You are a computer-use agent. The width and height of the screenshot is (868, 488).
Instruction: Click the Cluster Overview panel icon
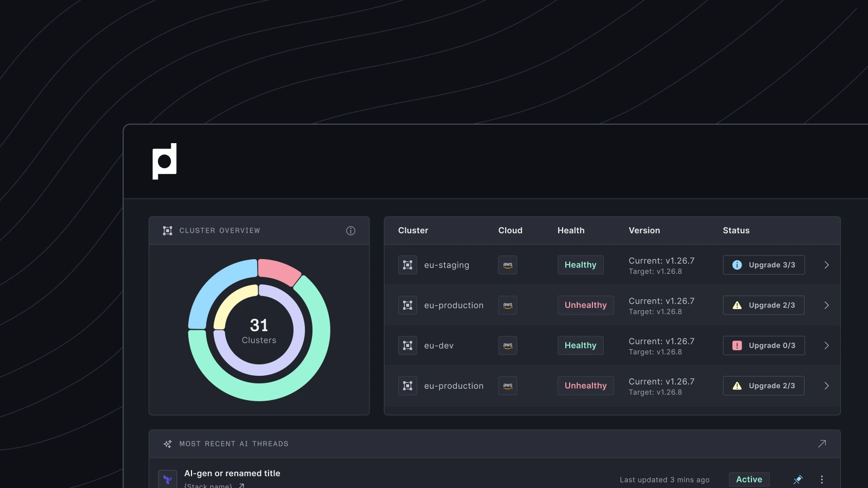pyautogui.click(x=168, y=230)
